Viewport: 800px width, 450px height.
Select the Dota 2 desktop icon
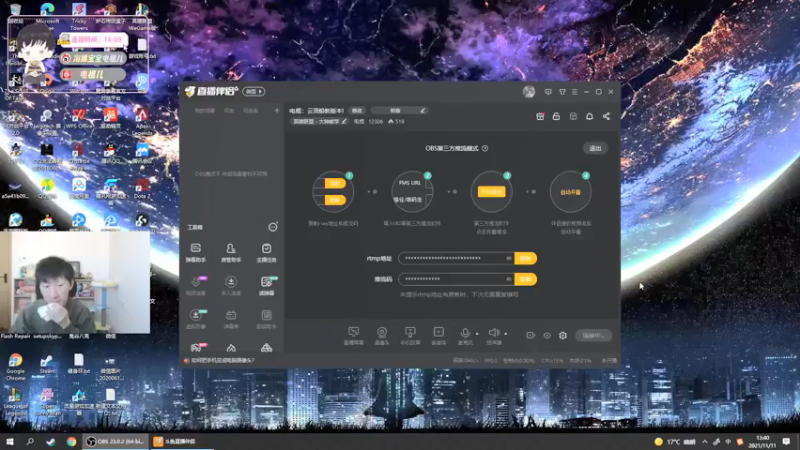click(x=142, y=188)
